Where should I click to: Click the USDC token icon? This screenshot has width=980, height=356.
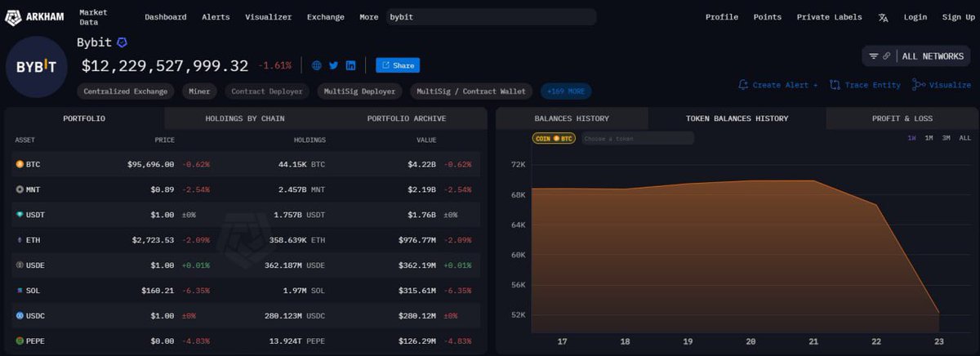coord(20,315)
